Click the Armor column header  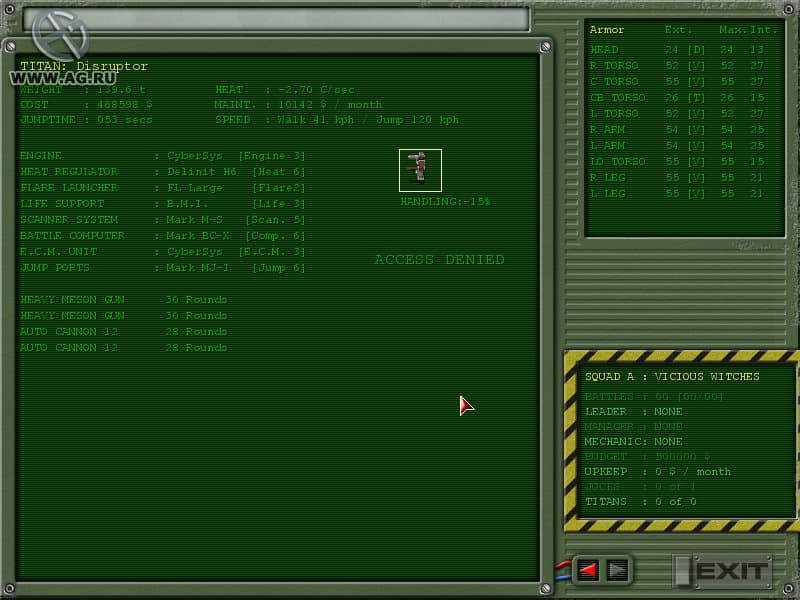tap(607, 30)
